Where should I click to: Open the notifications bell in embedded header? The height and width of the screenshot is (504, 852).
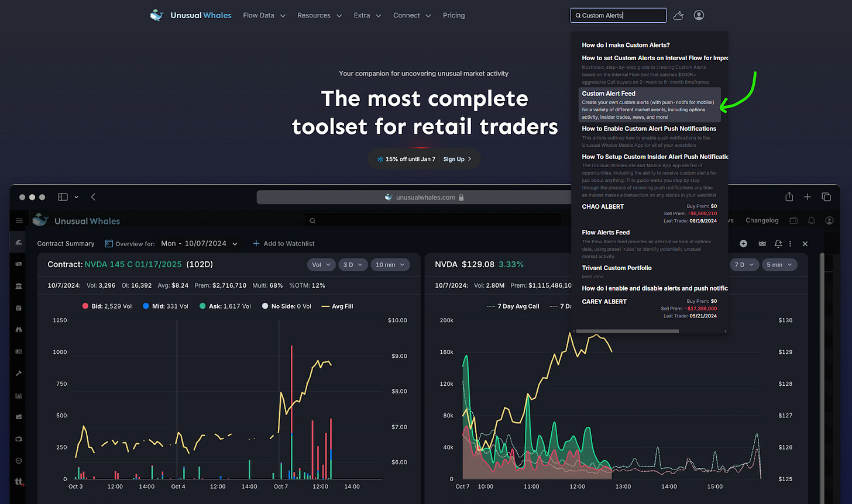pyautogui.click(x=812, y=220)
